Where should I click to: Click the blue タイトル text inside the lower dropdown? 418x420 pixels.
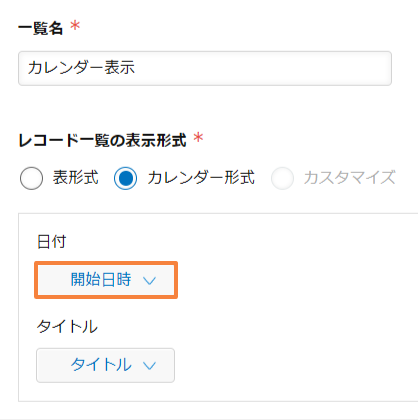101,365
